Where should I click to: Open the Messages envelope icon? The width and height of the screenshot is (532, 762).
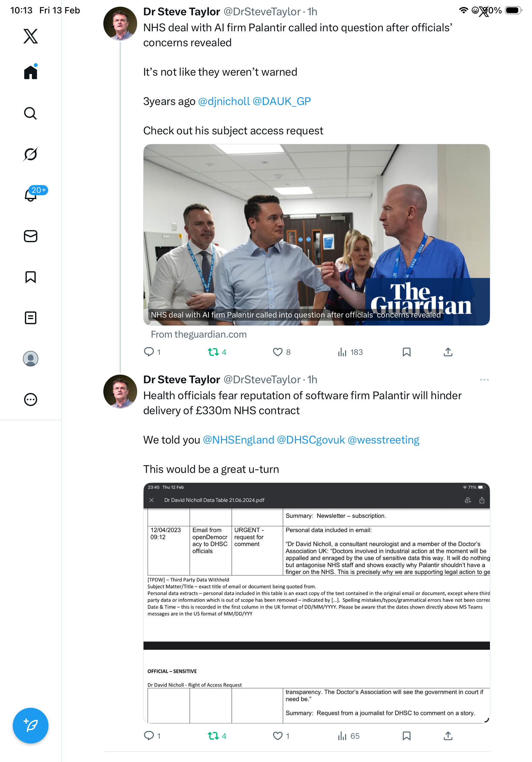[x=31, y=236]
